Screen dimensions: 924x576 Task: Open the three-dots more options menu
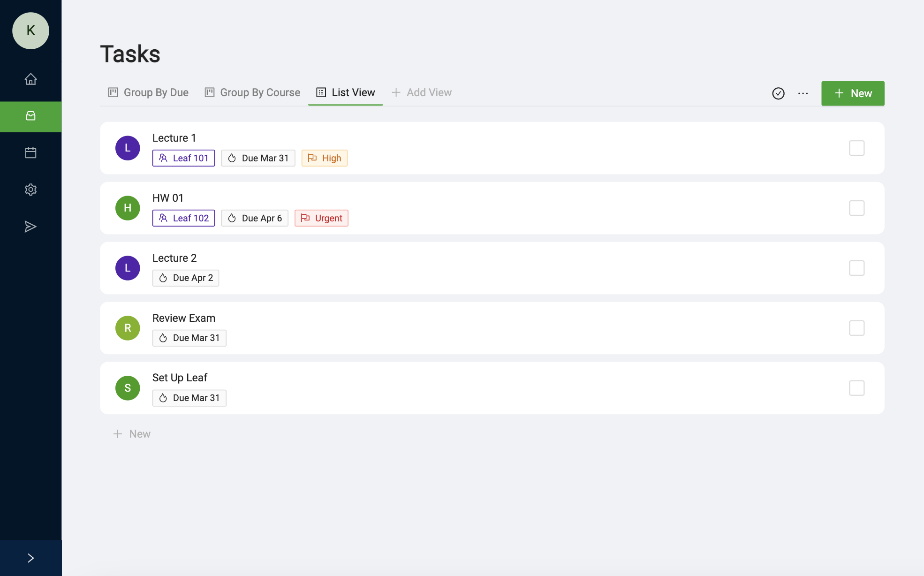[803, 93]
